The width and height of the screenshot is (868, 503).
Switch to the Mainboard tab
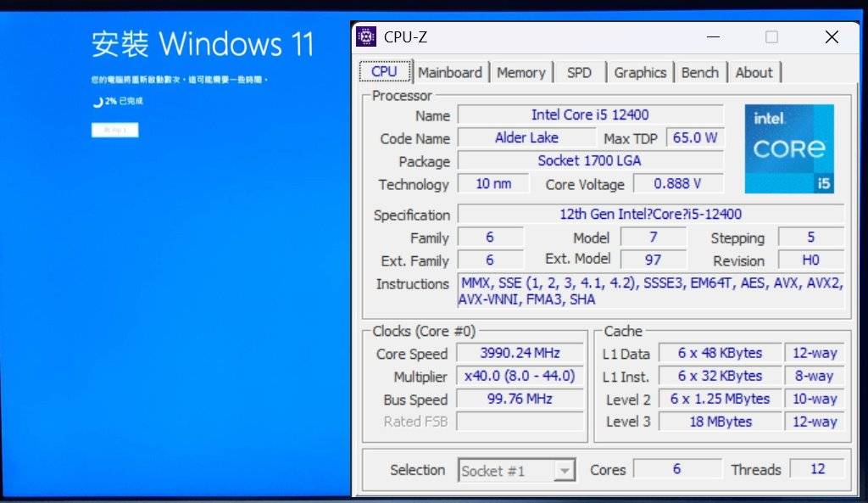coord(449,73)
